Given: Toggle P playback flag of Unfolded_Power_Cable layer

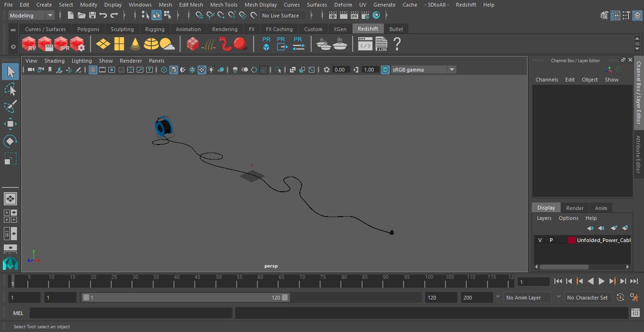Looking at the screenshot, I should [551, 240].
